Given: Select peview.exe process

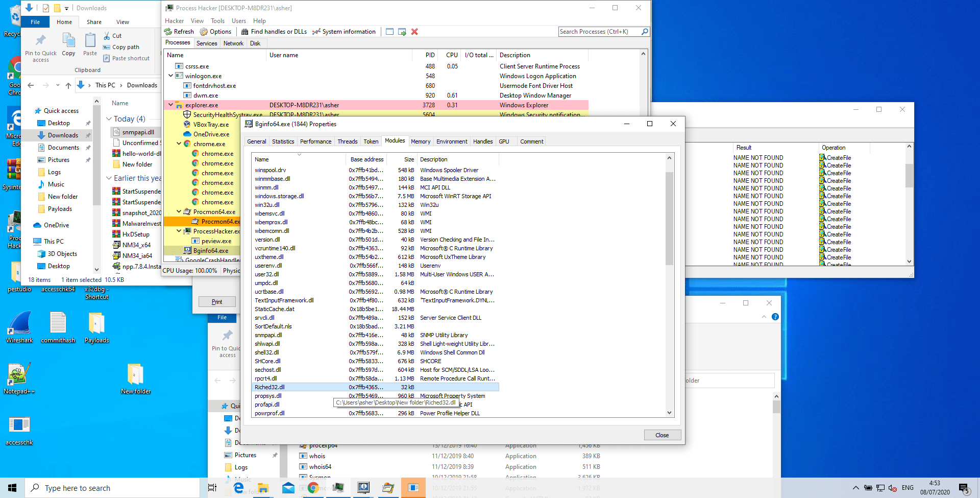Looking at the screenshot, I should pyautogui.click(x=202, y=241).
